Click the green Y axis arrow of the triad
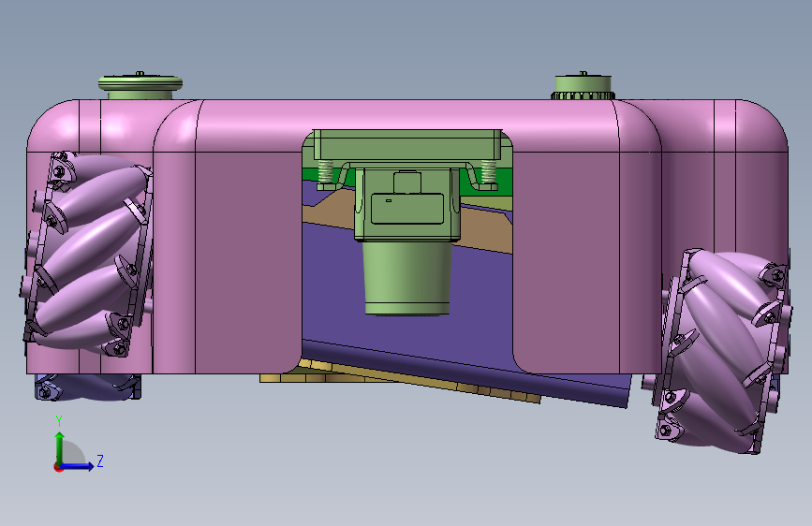 [x=60, y=447]
